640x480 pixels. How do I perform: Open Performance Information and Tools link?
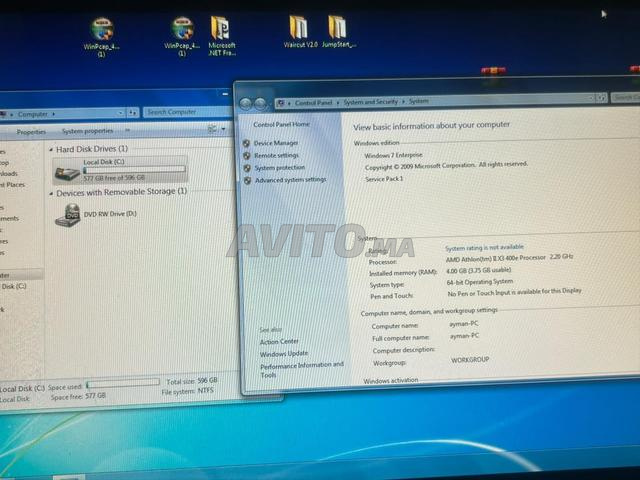coord(302,370)
